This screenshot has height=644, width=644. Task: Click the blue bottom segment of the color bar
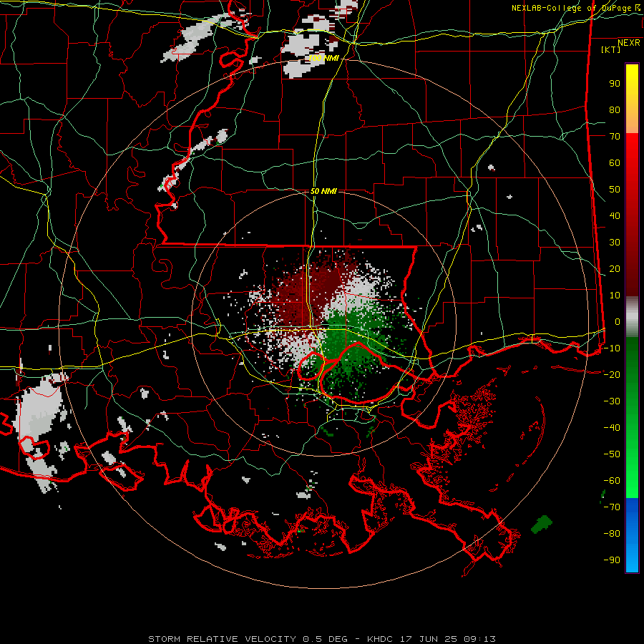[632, 535]
